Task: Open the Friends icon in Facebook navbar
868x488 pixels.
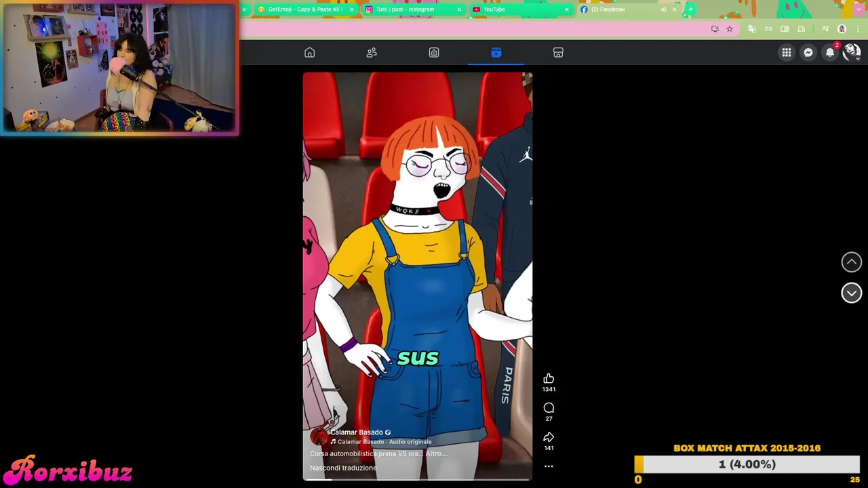Action: 372,53
